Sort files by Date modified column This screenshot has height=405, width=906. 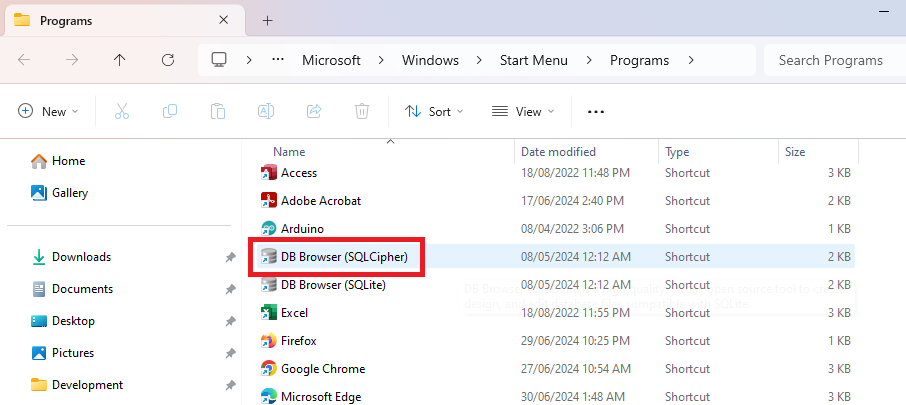pos(558,152)
